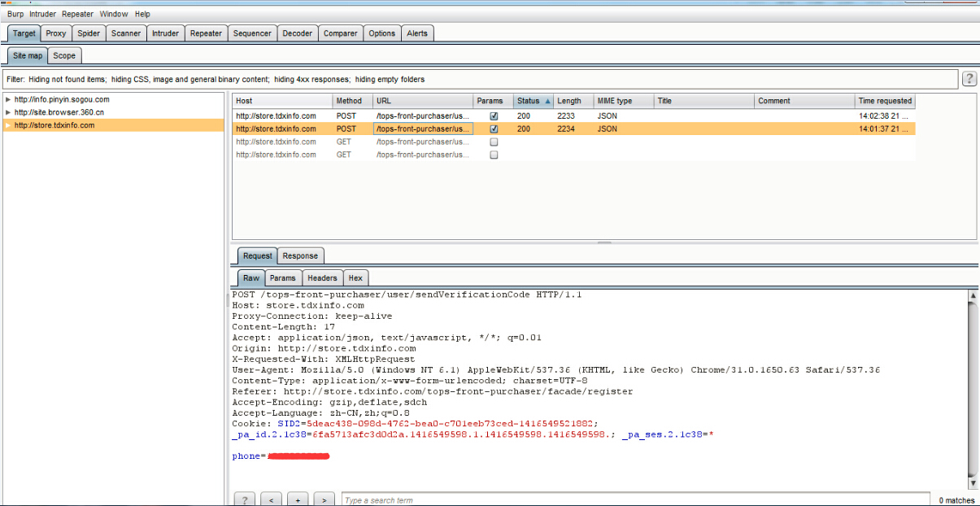Switch to the Params view tab
The image size is (980, 506).
[283, 278]
